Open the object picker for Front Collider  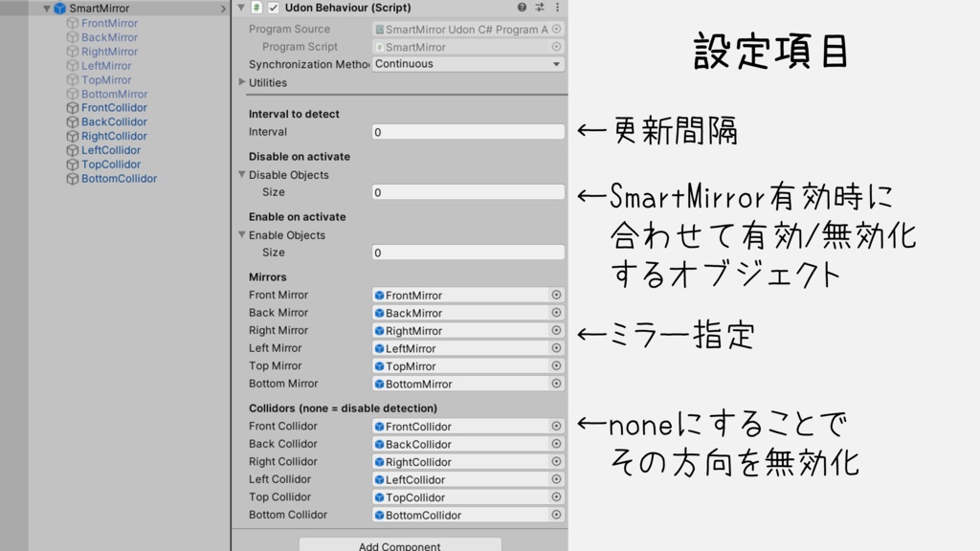556,426
